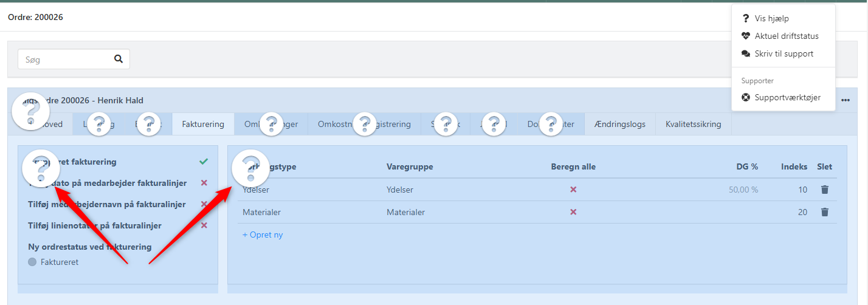Screen dimensions: 868x305
Task: Select Vis hjælp from the menu
Action: (x=771, y=18)
